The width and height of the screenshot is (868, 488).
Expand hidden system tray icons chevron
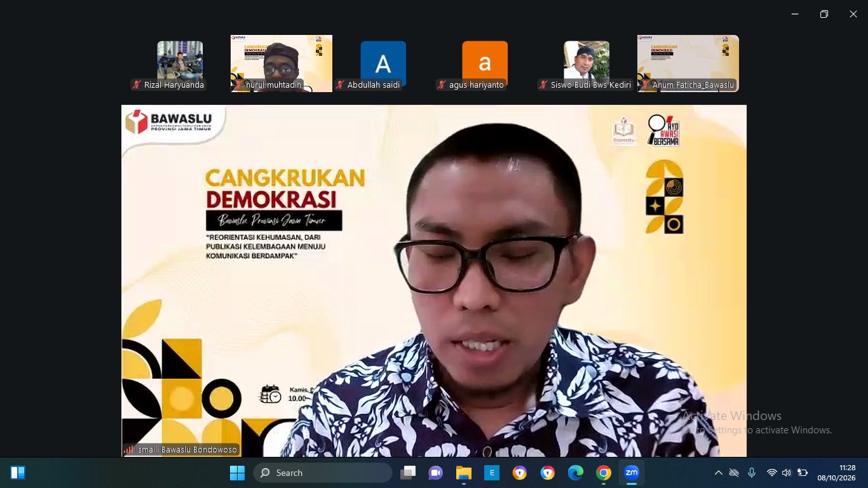719,473
